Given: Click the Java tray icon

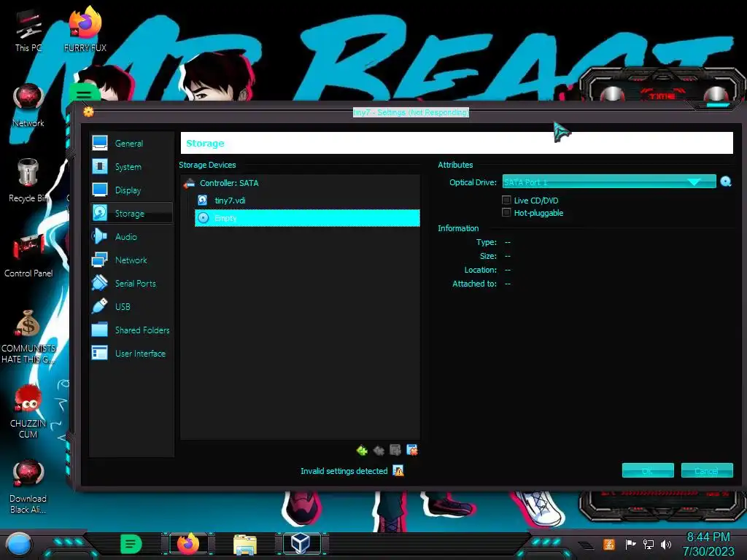Looking at the screenshot, I should click(609, 544).
